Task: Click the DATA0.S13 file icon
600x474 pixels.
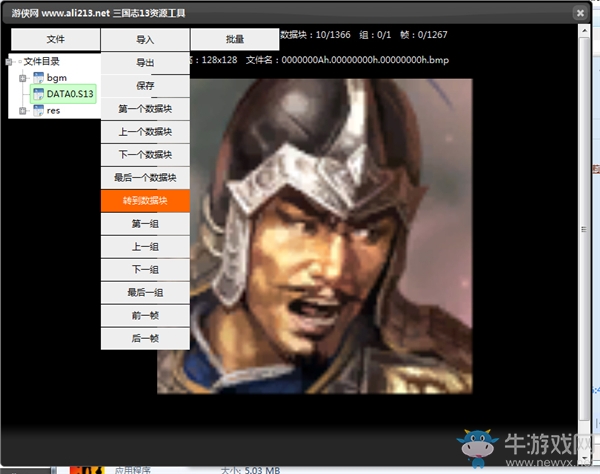Action: 38,94
